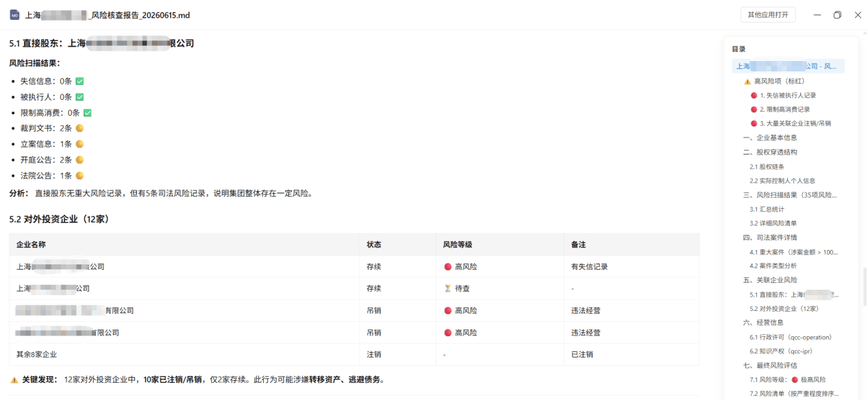This screenshot has height=400, width=868.
Task: Jump to 五、关联企业风险
Action: pyautogui.click(x=770, y=280)
